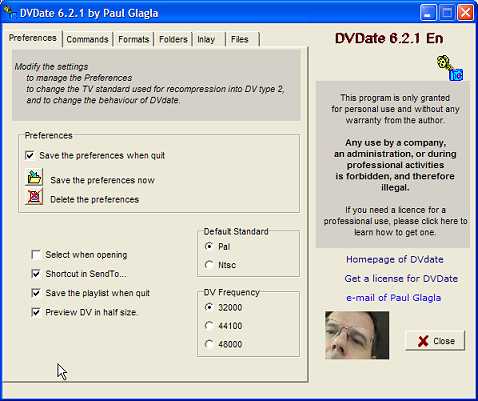Click the film reel logo icon
478x401 pixels.
pyautogui.click(x=450, y=68)
